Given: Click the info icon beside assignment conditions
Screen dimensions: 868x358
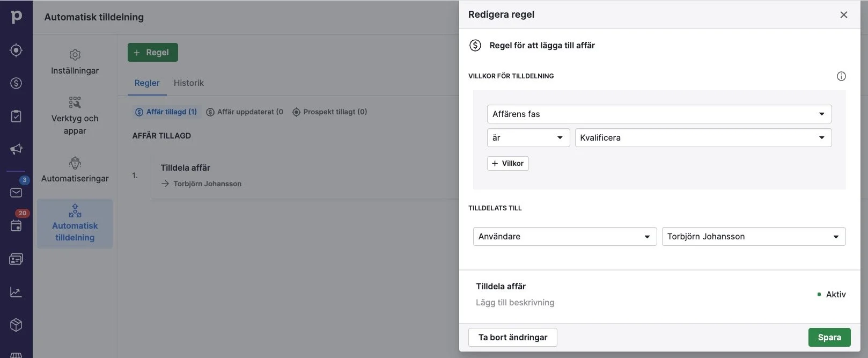Looking at the screenshot, I should point(841,76).
